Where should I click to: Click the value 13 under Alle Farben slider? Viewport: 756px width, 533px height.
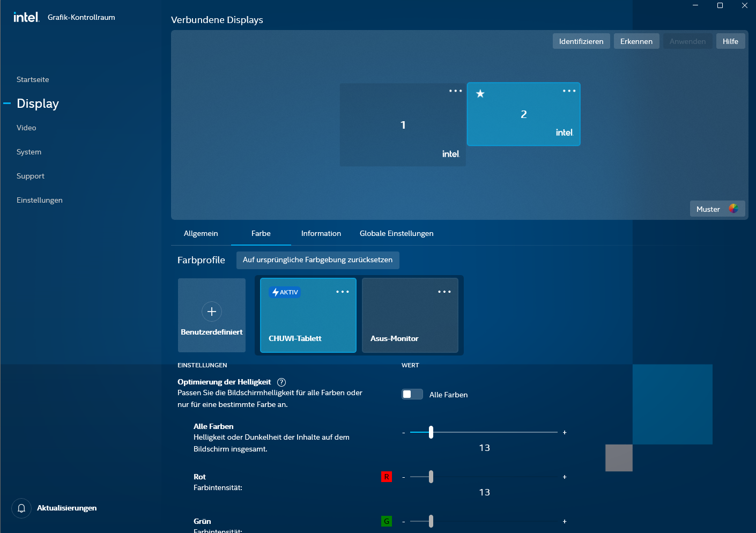(x=485, y=448)
